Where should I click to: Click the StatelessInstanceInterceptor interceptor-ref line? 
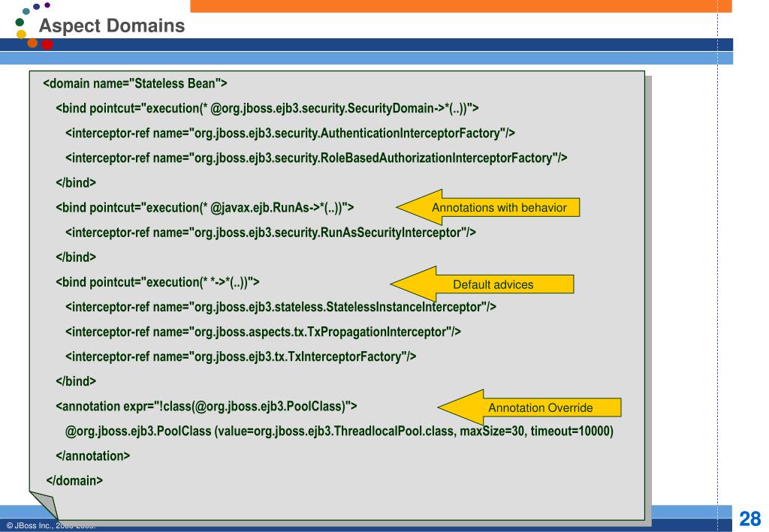[281, 307]
